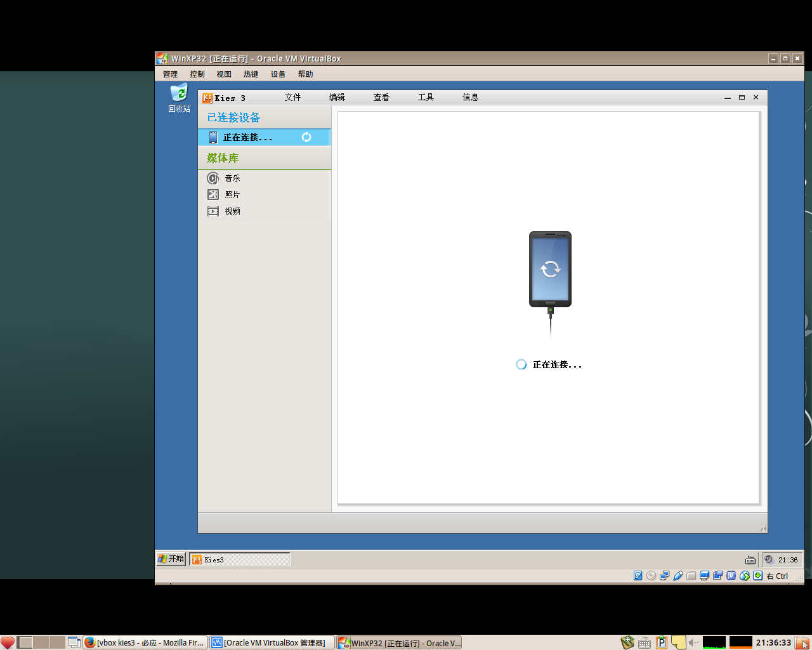Screen dimensions: 812x650
Task: Click the 照片 photos icon in media library
Action: (213, 195)
